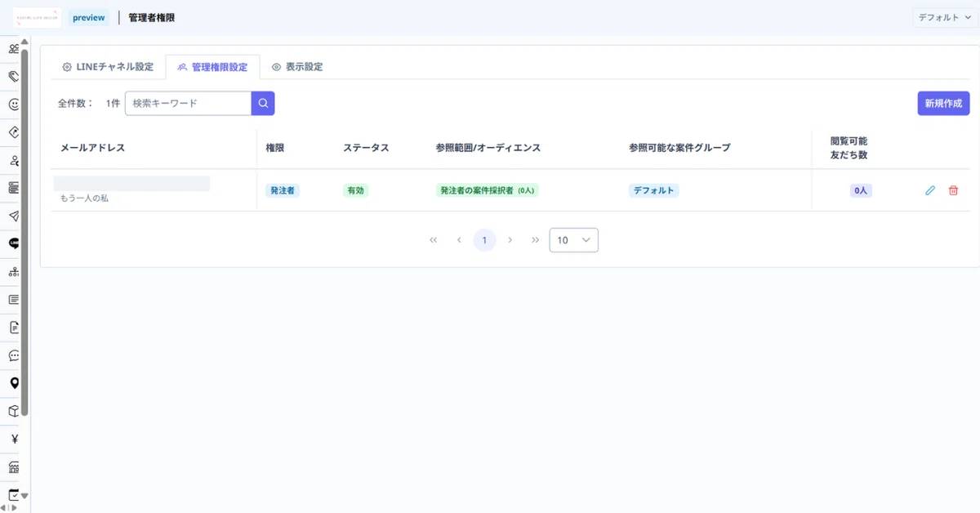The height and width of the screenshot is (513, 980).
Task: Switch to LINEチャネル設定 tab
Action: click(x=108, y=67)
